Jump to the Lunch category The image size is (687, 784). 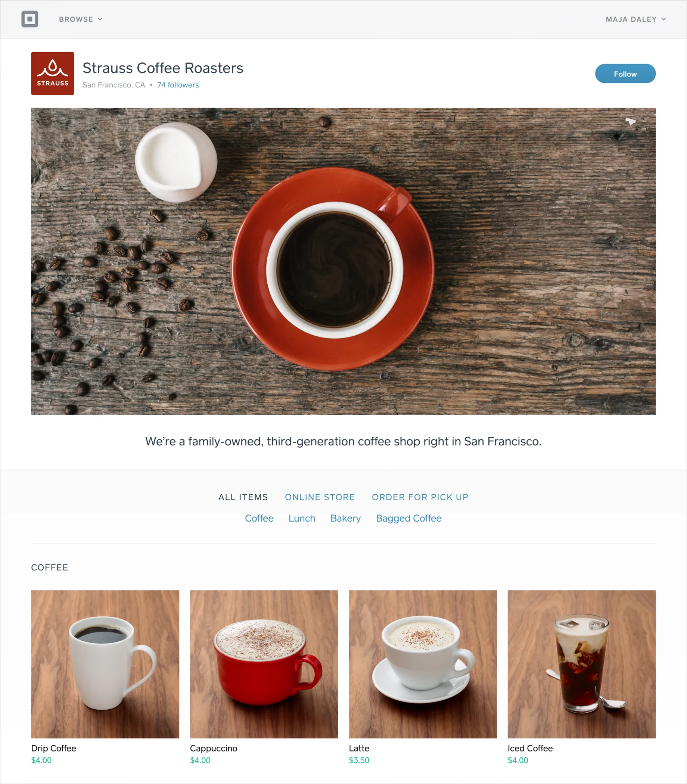point(302,518)
